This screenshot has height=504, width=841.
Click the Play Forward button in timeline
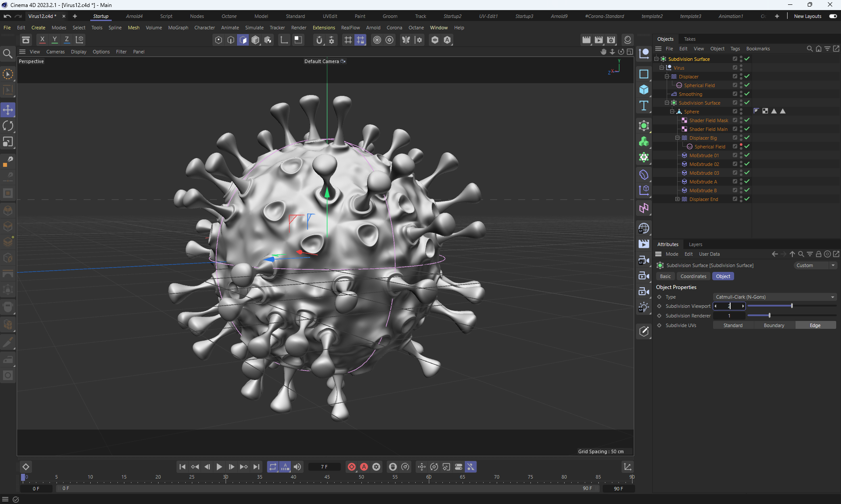coord(219,467)
